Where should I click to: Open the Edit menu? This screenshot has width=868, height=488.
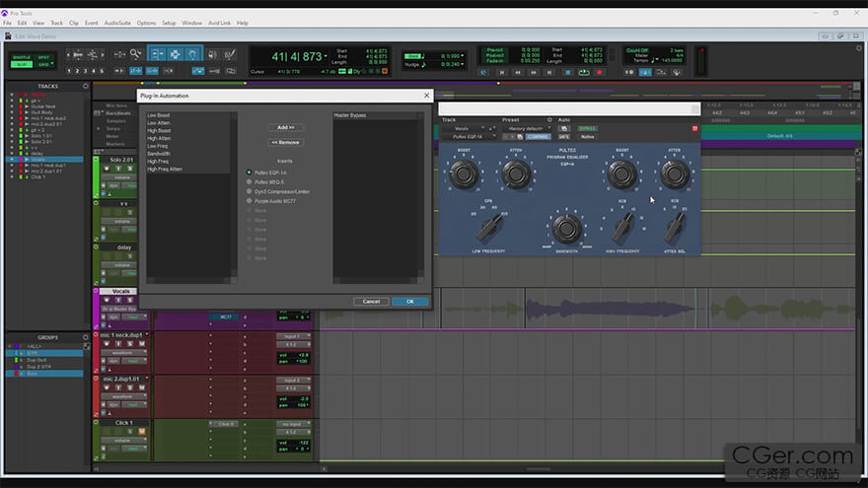[x=22, y=24]
